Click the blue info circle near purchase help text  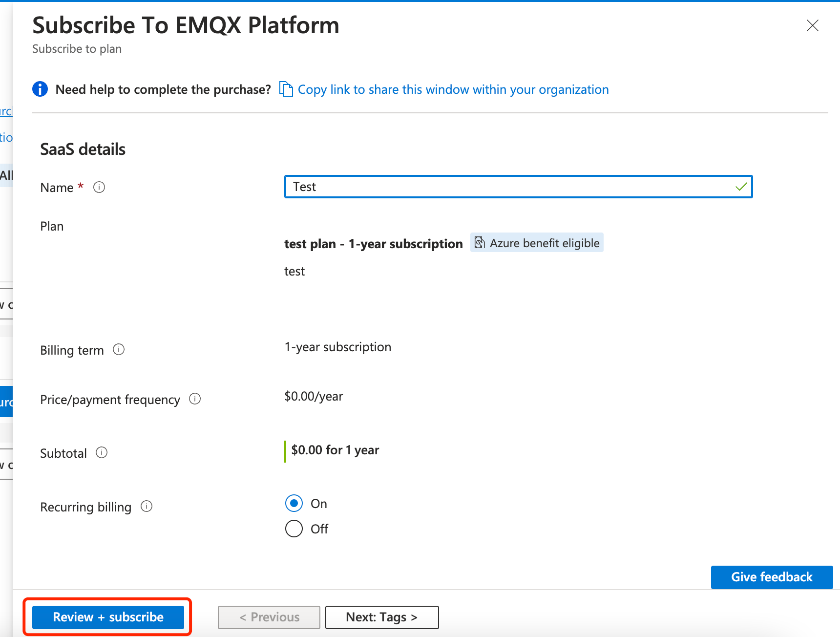click(x=40, y=89)
